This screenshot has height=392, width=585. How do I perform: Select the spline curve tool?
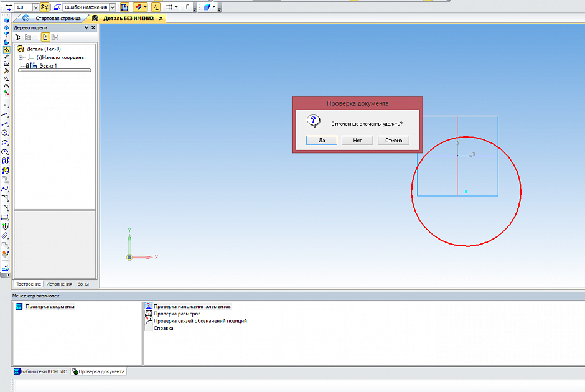(x=5, y=189)
